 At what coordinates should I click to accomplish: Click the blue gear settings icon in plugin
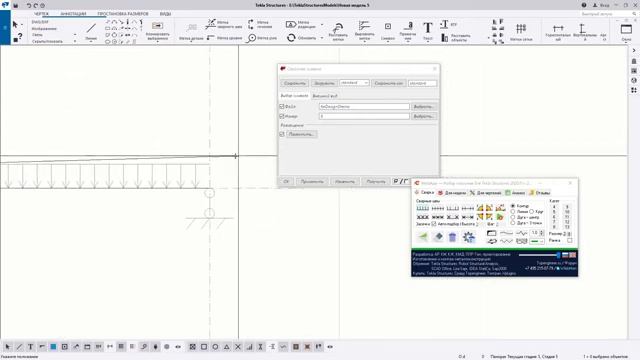tap(469, 237)
